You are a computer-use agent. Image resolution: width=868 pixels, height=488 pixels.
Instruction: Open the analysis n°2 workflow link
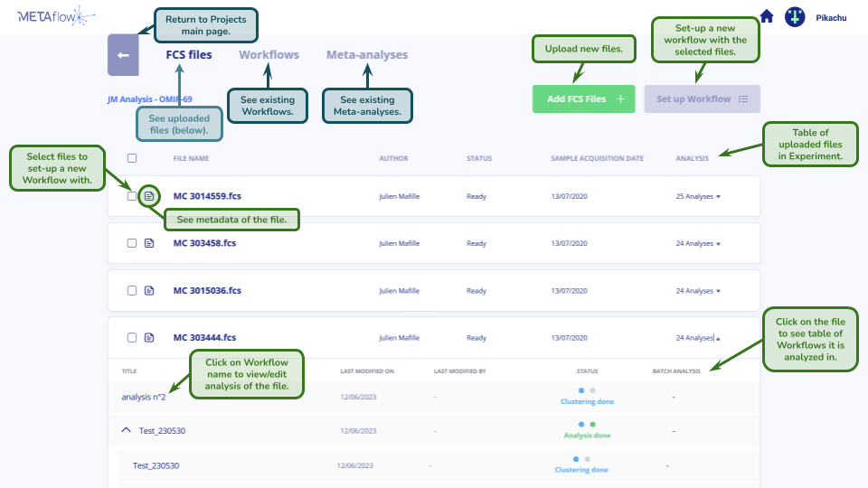pyautogui.click(x=144, y=397)
